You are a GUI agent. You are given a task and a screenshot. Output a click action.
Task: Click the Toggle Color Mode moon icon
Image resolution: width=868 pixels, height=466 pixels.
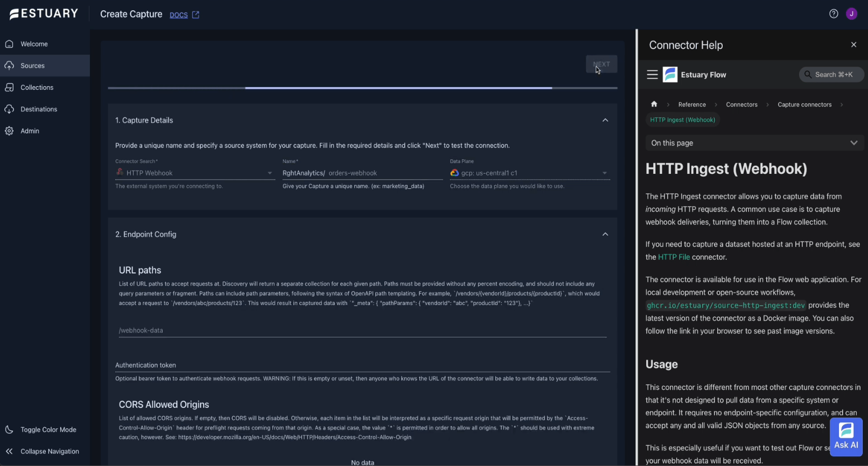tap(9, 429)
